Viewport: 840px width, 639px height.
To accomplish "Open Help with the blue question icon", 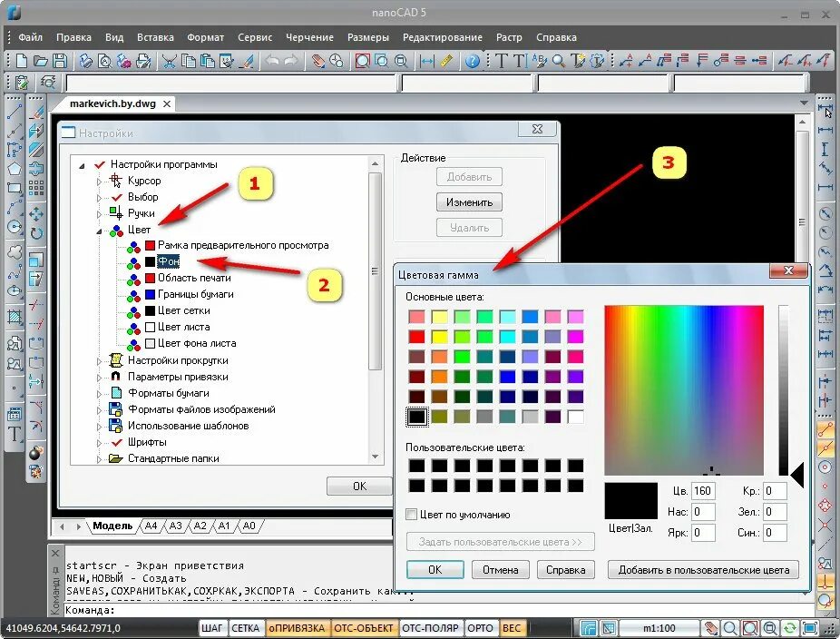I will click(x=472, y=61).
